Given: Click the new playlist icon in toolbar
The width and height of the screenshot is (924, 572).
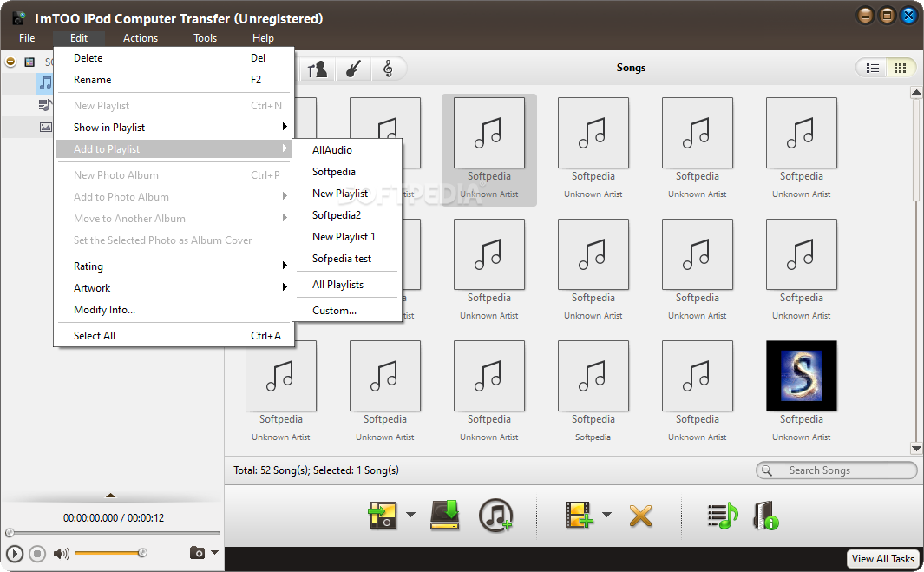Looking at the screenshot, I should tap(723, 516).
